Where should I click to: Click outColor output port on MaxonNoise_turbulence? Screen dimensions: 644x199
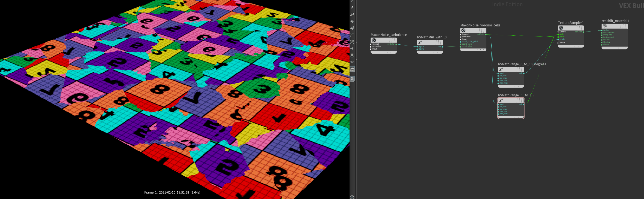tap(396, 44)
